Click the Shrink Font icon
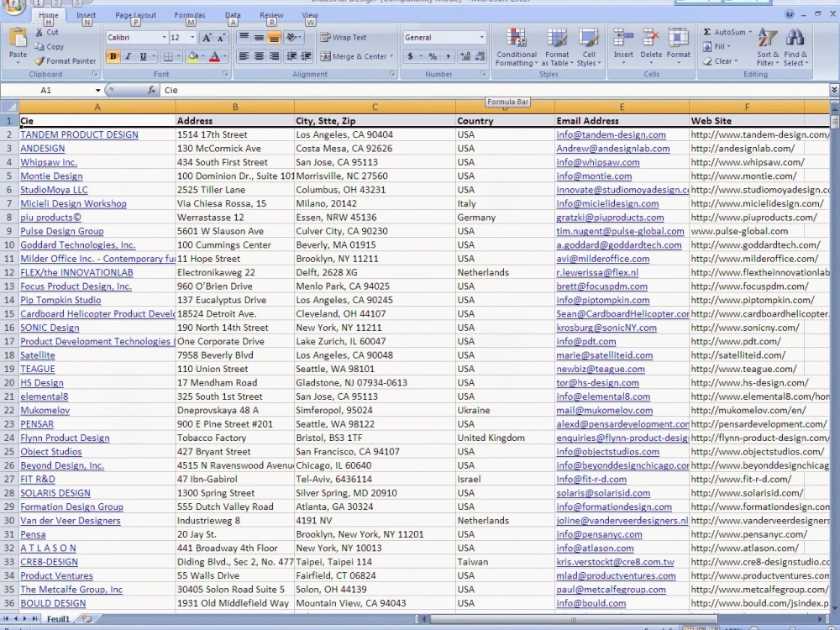 point(221,38)
